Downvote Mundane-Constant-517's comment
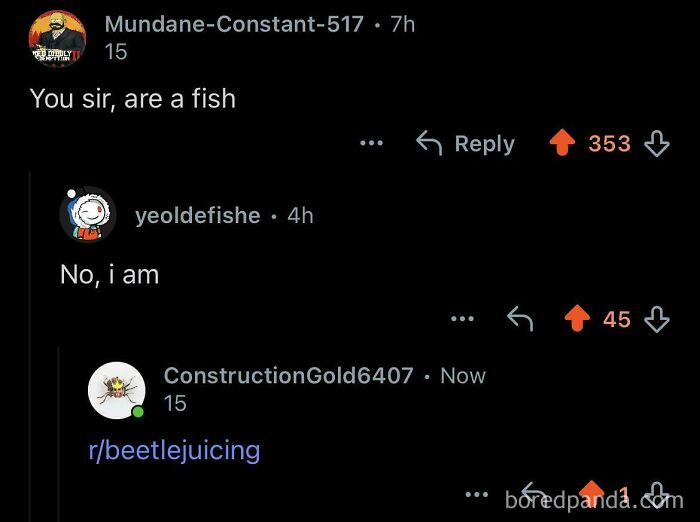Image resolution: width=700 pixels, height=522 pixels. pos(656,144)
